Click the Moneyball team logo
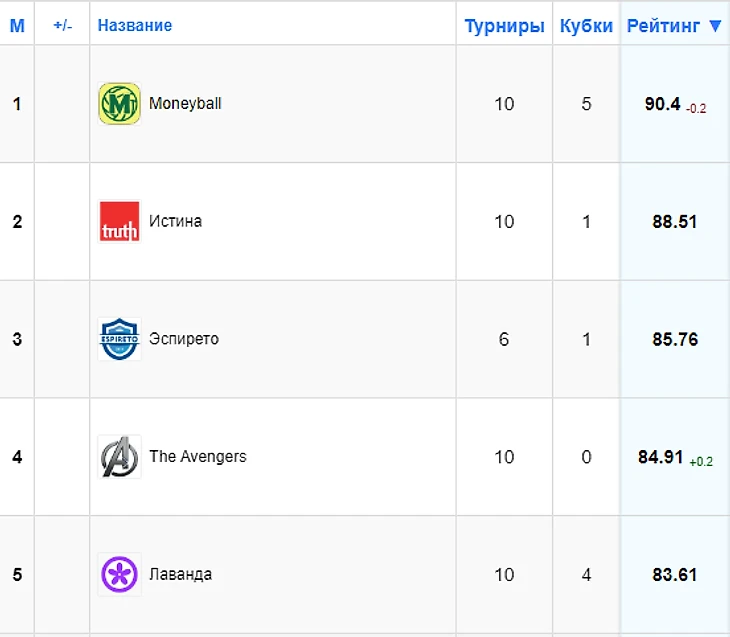The height and width of the screenshot is (637, 730). [119, 104]
